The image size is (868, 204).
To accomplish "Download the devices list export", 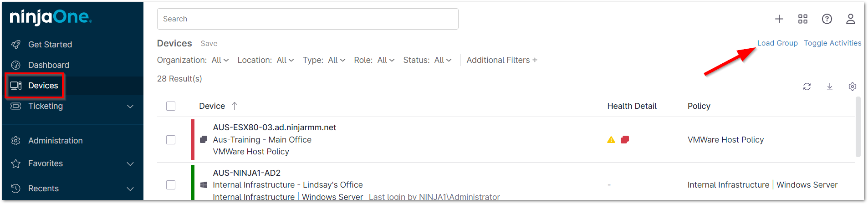I will [830, 87].
